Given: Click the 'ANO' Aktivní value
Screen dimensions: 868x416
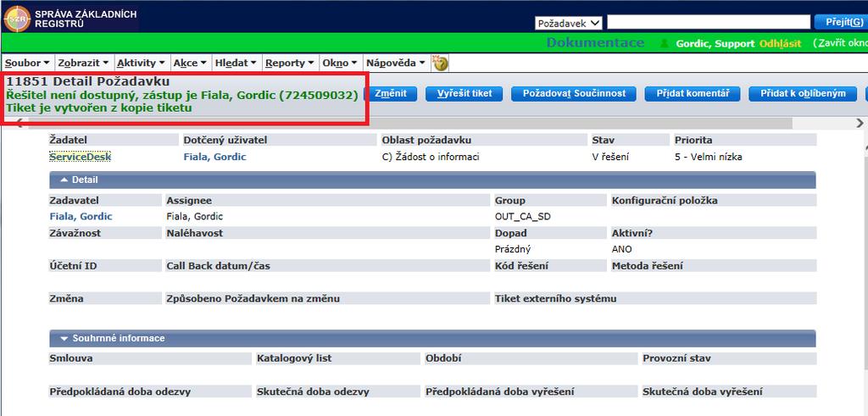Looking at the screenshot, I should tap(621, 249).
